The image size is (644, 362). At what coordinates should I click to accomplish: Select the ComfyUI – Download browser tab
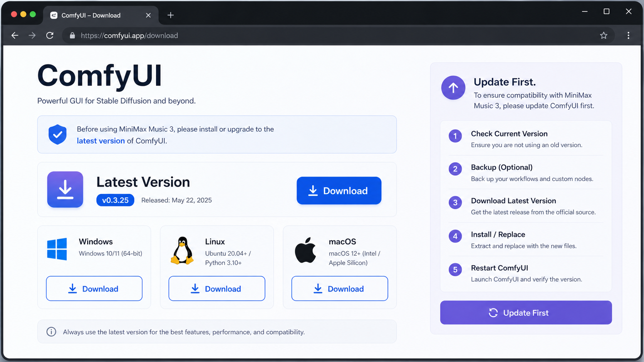(x=101, y=15)
